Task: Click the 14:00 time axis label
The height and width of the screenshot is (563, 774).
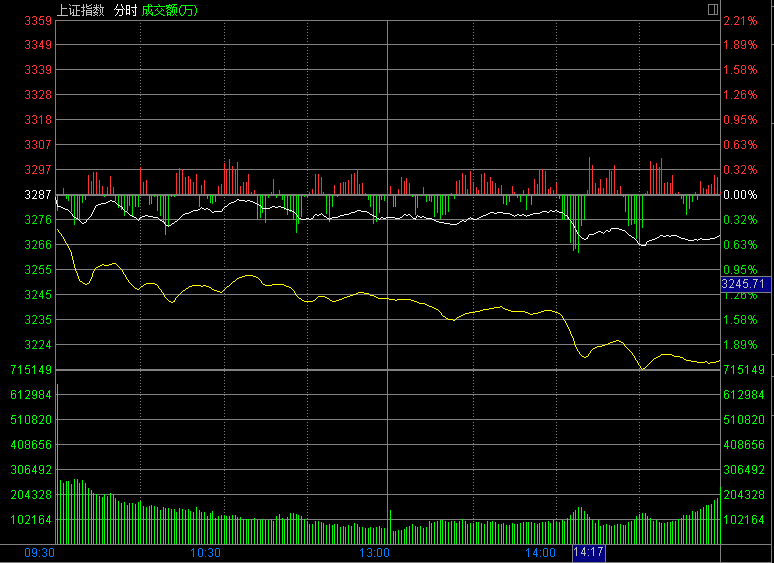Action: click(x=541, y=553)
